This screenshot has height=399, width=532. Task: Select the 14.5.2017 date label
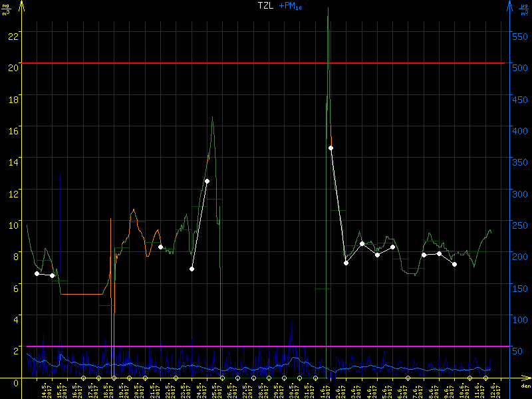pos(46,389)
